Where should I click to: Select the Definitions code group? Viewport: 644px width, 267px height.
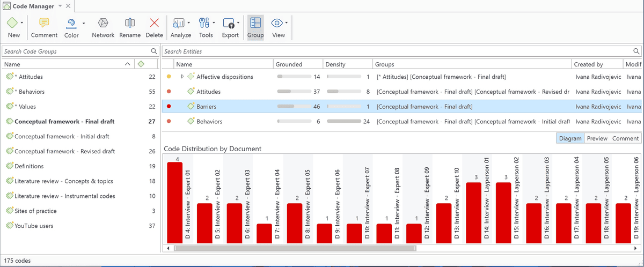(x=80, y=166)
